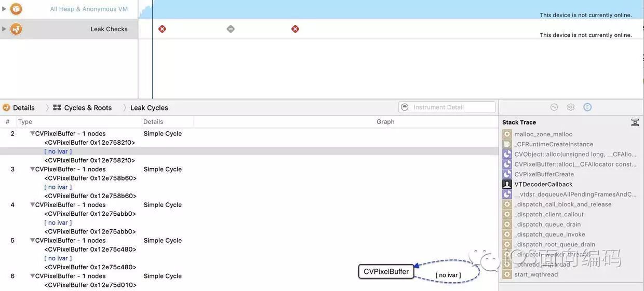
Task: Select first <CVPixelBuffer 0x12e75c480> entry
Action: [90, 250]
